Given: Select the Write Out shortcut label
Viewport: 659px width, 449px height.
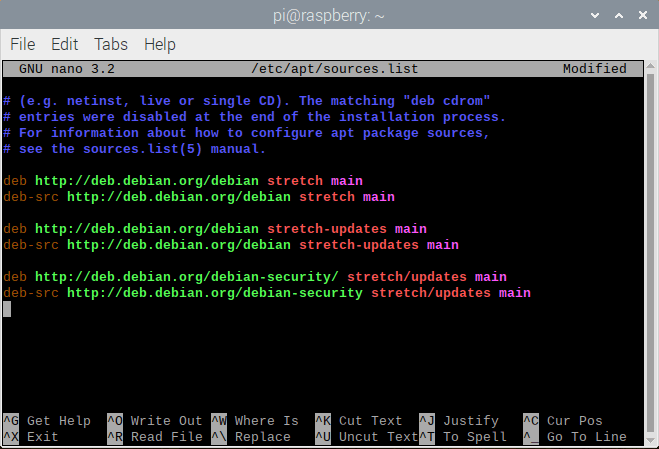Looking at the screenshot, I should pos(166,421).
